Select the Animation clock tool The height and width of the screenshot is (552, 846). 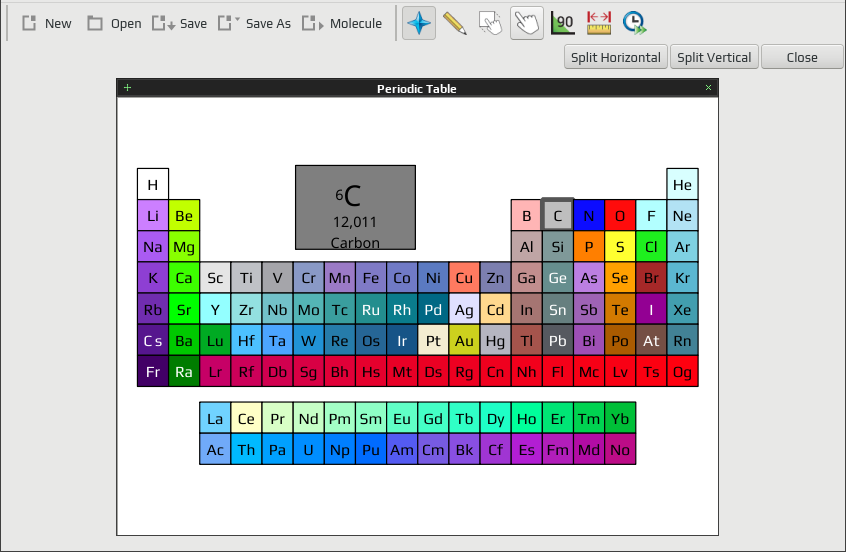point(634,23)
